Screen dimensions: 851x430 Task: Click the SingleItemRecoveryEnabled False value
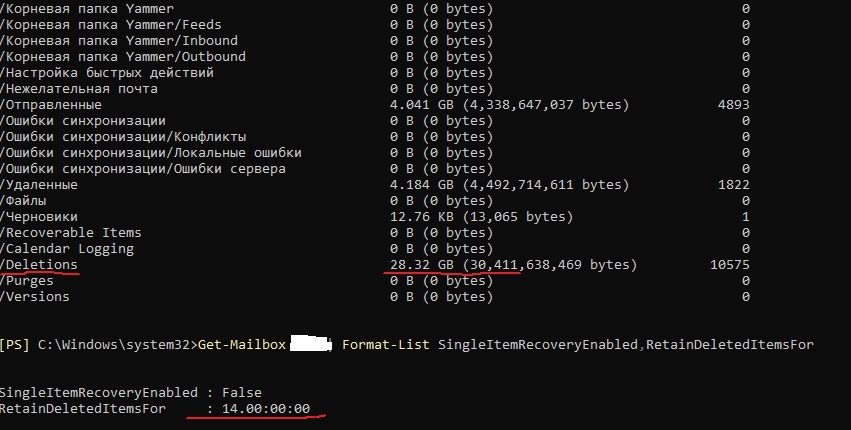(x=242, y=393)
